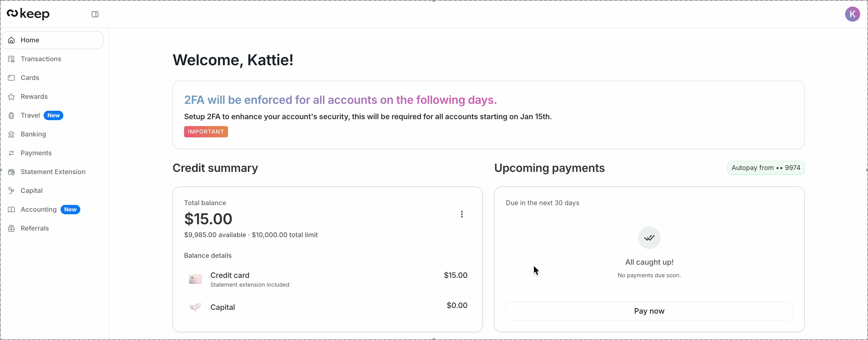Viewport: 868px width, 340px height.
Task: Click the Referrals gift icon
Action: point(12,228)
